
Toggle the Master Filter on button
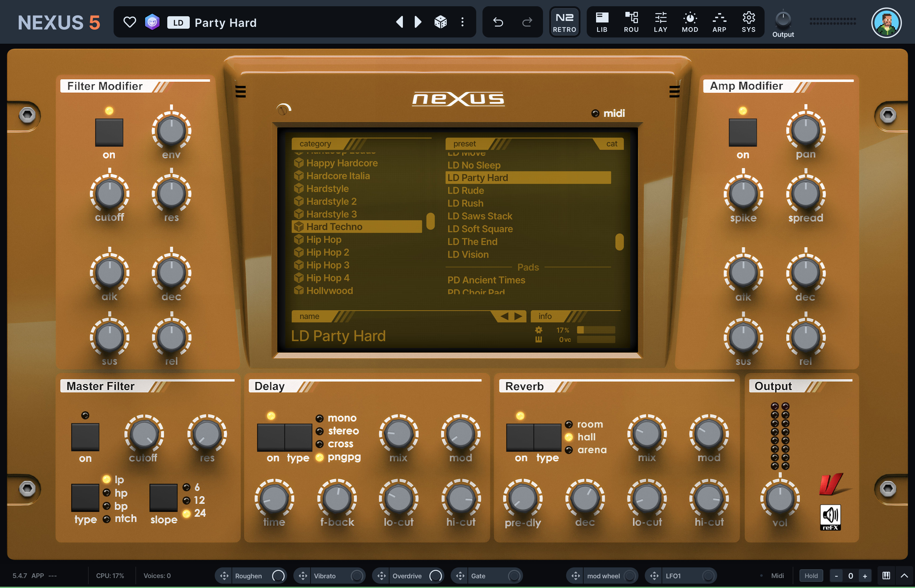coord(85,437)
